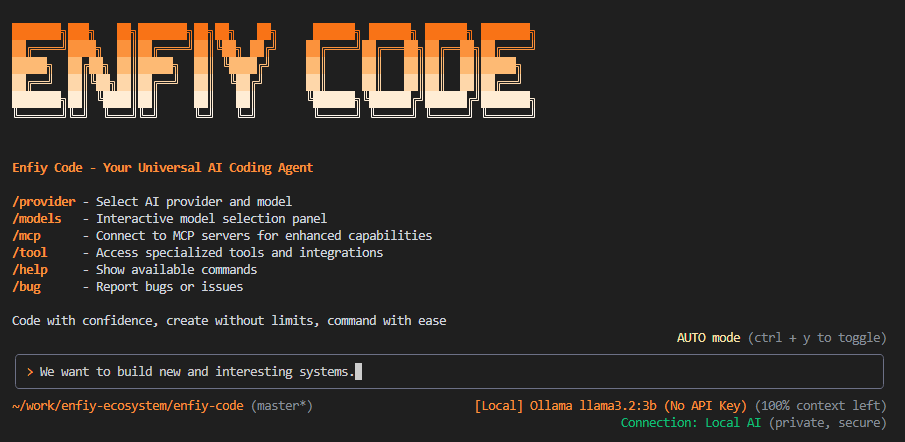Focus the prompt input box
The width and height of the screenshot is (905, 442).
449,372
